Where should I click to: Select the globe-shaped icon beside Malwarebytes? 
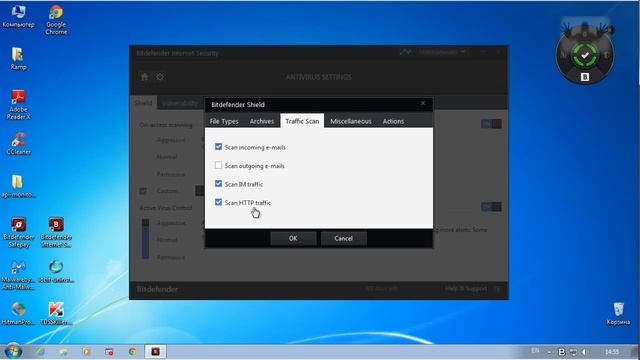tap(56, 271)
